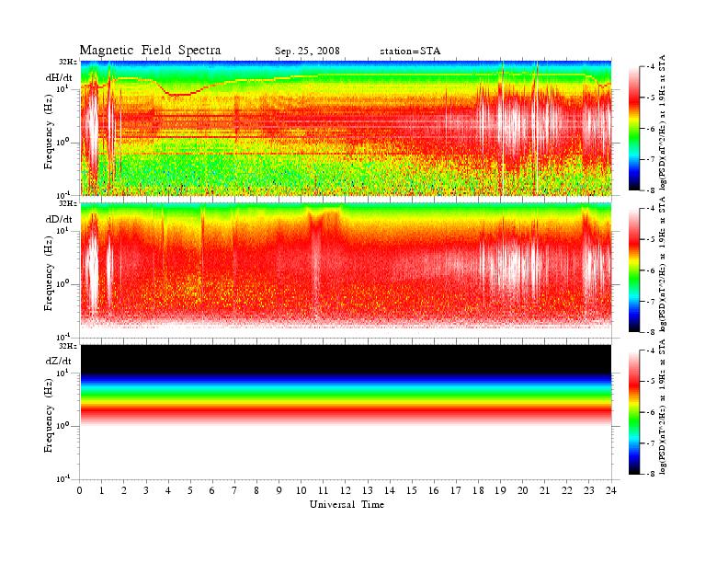
Task: Click the "12" hour tick on Universal Time axis
Action: tap(346, 490)
